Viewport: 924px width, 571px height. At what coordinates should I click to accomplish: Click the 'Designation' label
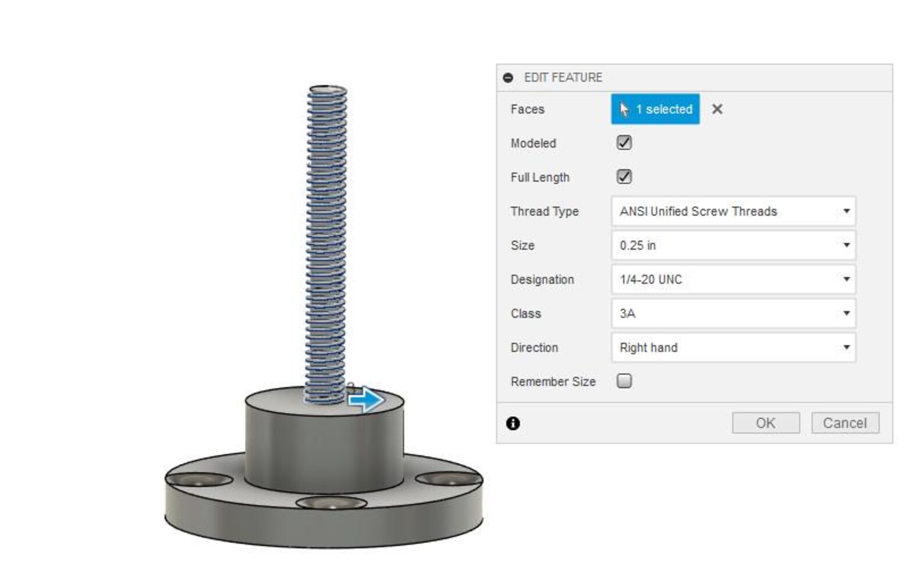542,279
